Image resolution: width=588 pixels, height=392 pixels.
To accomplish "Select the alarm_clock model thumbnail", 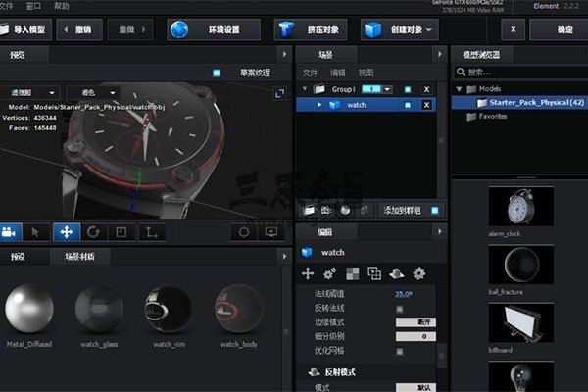I will [521, 208].
